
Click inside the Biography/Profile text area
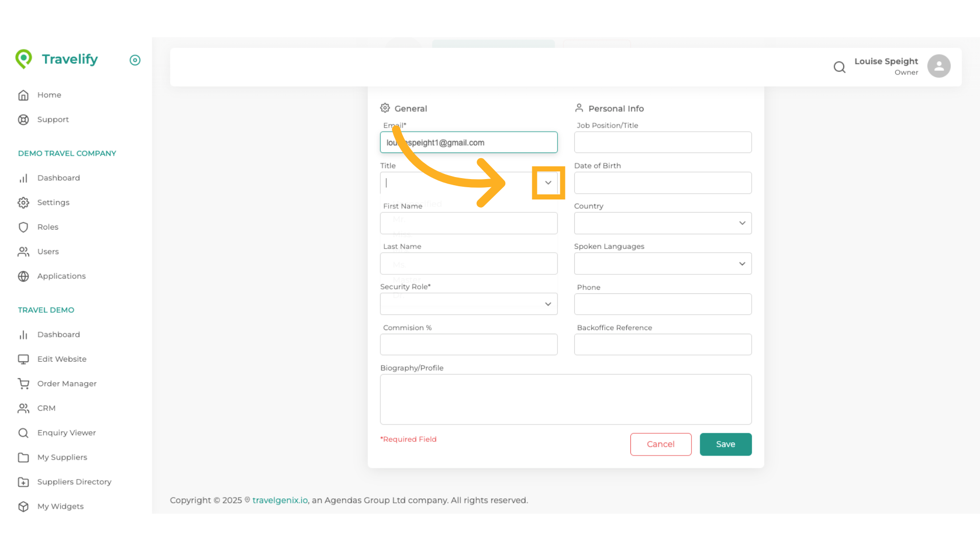[x=565, y=399]
